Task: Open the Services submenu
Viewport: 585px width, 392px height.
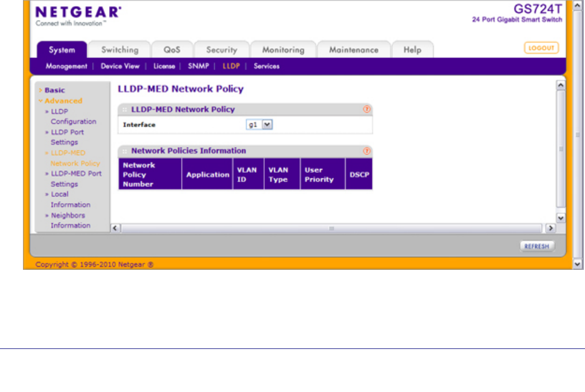Action: click(x=267, y=66)
